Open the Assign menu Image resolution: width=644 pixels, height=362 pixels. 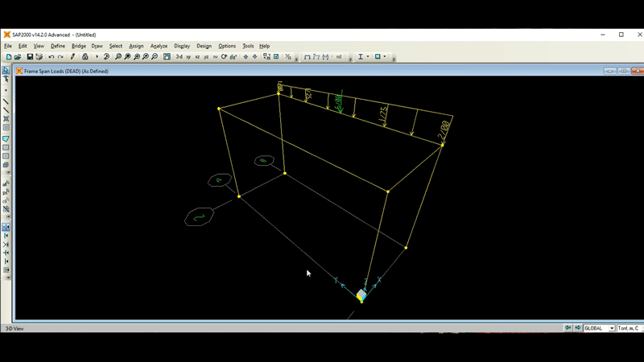click(136, 46)
